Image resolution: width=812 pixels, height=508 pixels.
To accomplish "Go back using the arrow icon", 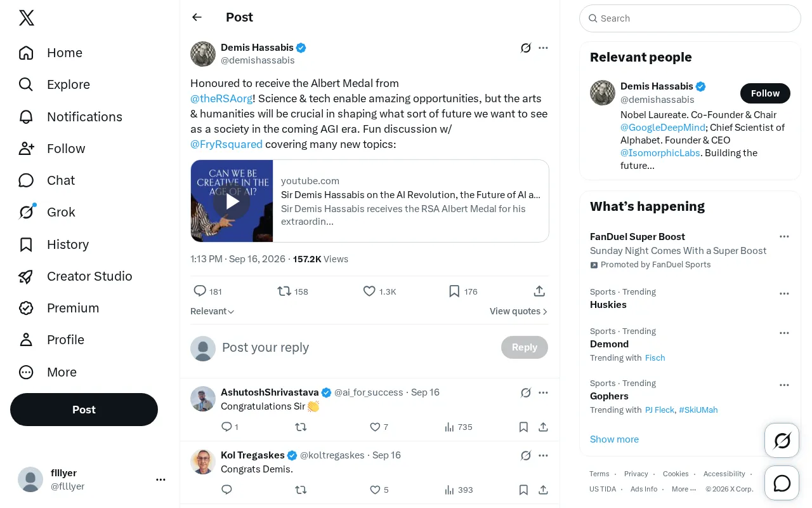I will [197, 17].
